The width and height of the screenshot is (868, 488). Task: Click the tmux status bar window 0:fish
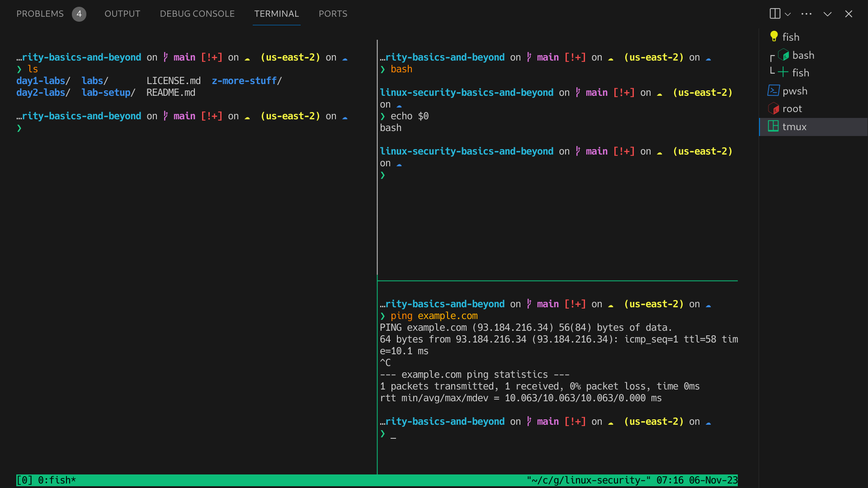(57, 480)
